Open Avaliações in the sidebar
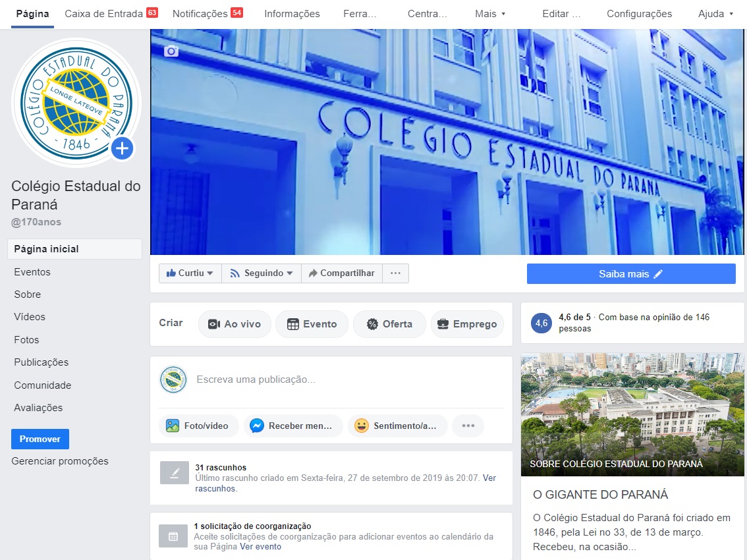 [x=38, y=408]
